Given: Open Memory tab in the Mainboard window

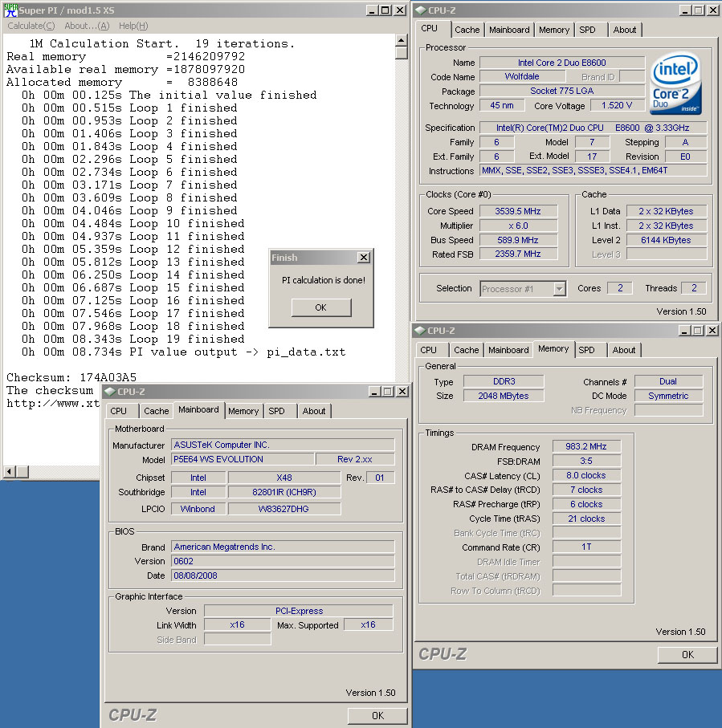Looking at the screenshot, I should [x=243, y=411].
